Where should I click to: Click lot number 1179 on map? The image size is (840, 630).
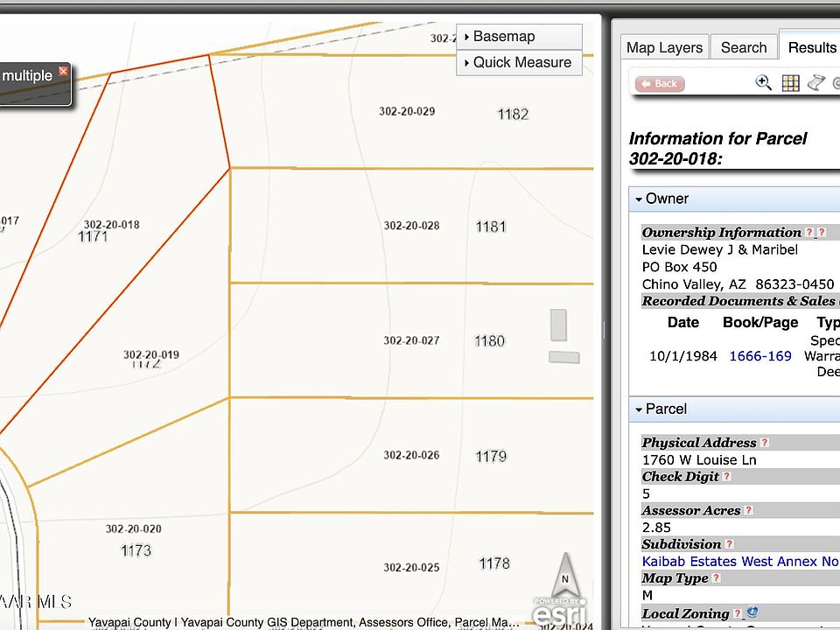click(491, 456)
